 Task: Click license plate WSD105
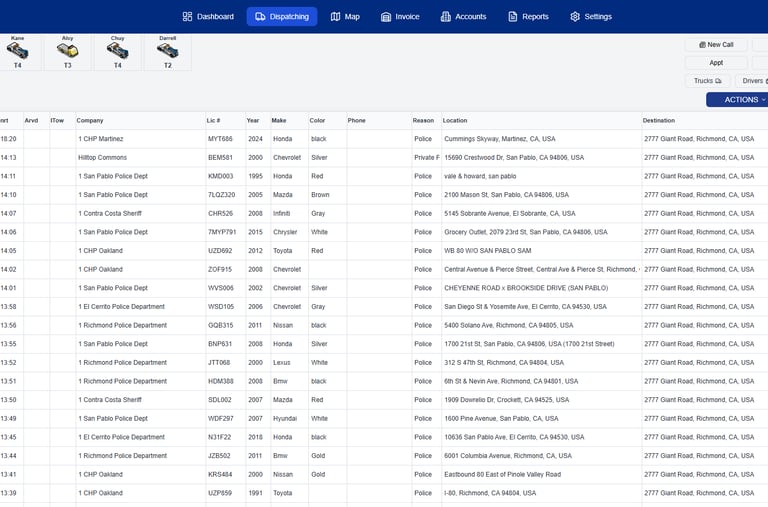[221, 307]
